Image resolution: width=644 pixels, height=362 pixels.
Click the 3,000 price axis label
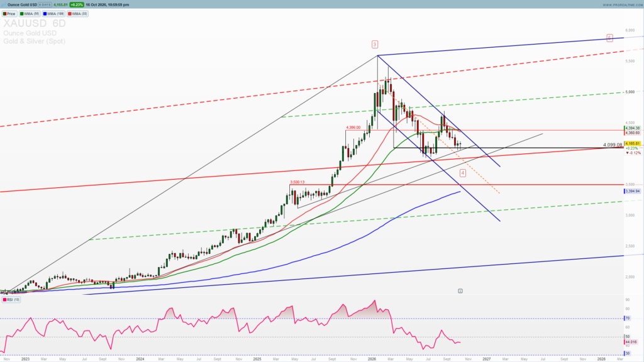(630, 215)
